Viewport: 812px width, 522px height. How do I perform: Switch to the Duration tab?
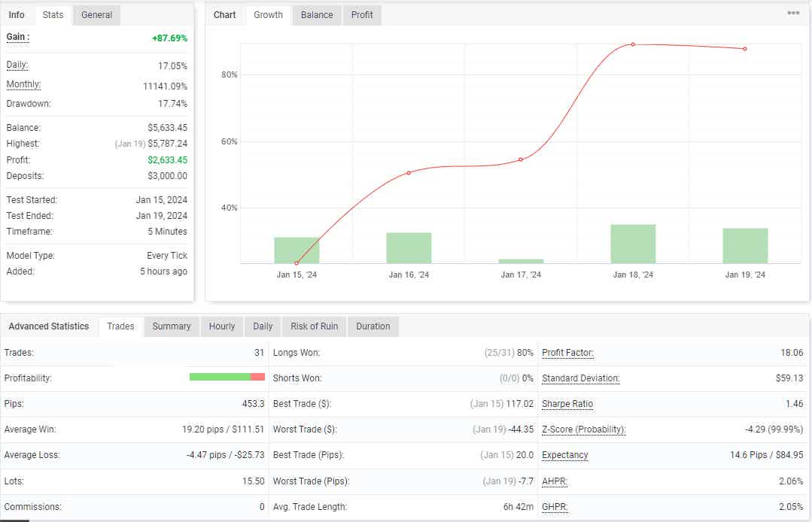coord(373,326)
